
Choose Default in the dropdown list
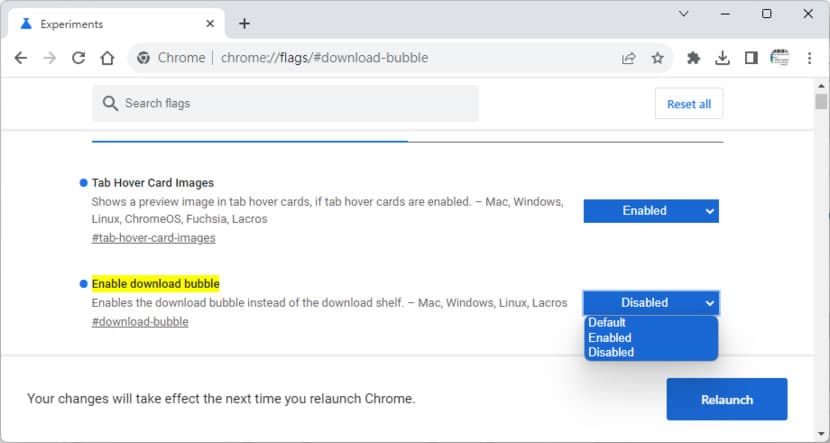[x=651, y=322]
